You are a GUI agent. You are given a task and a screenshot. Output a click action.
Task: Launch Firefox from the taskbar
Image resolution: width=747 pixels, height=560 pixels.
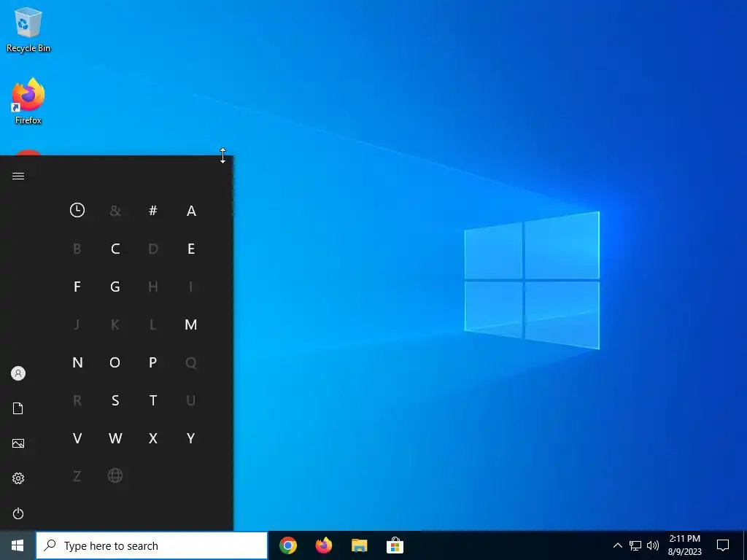click(x=323, y=545)
